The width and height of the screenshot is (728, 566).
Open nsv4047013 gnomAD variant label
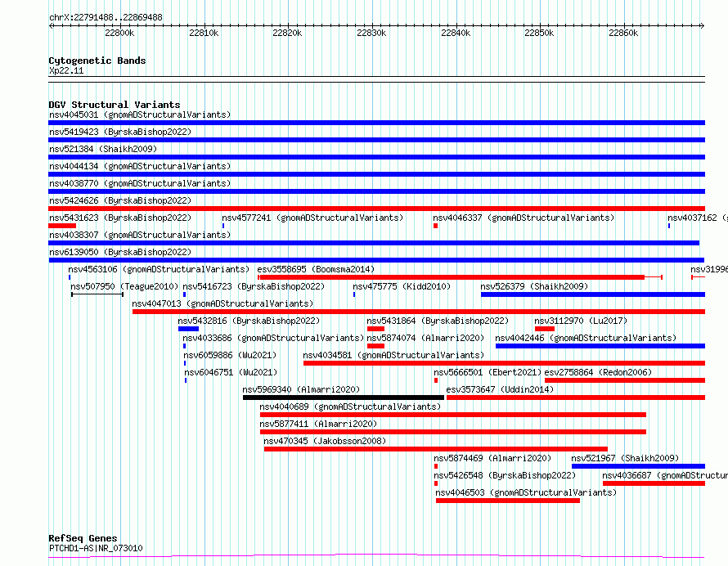tap(222, 303)
